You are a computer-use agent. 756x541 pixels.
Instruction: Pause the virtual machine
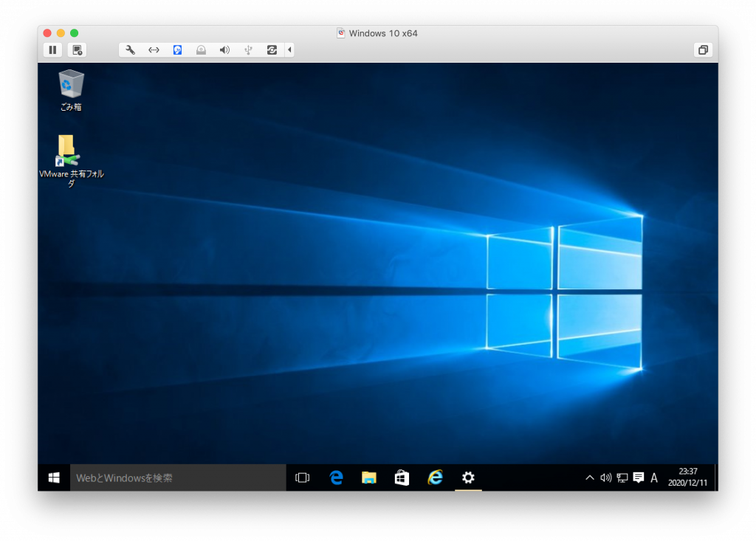pos(52,49)
